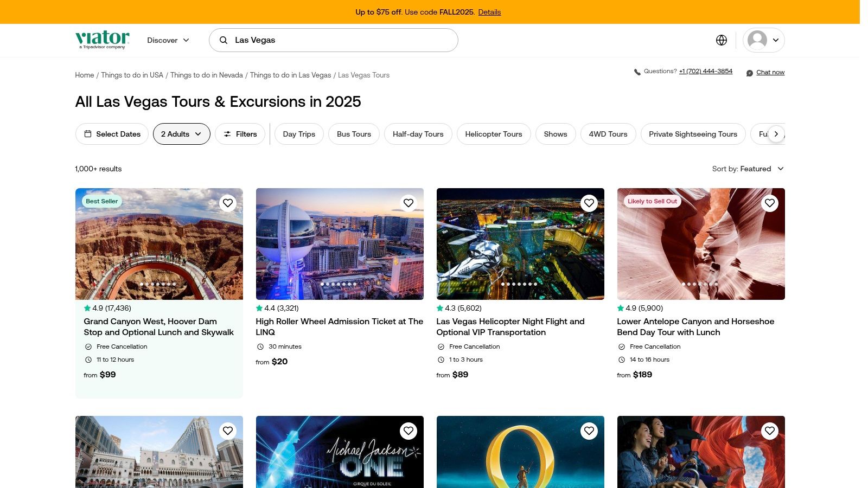Open the Details link in promo banner
Viewport: 868px width, 488px height.
[489, 12]
